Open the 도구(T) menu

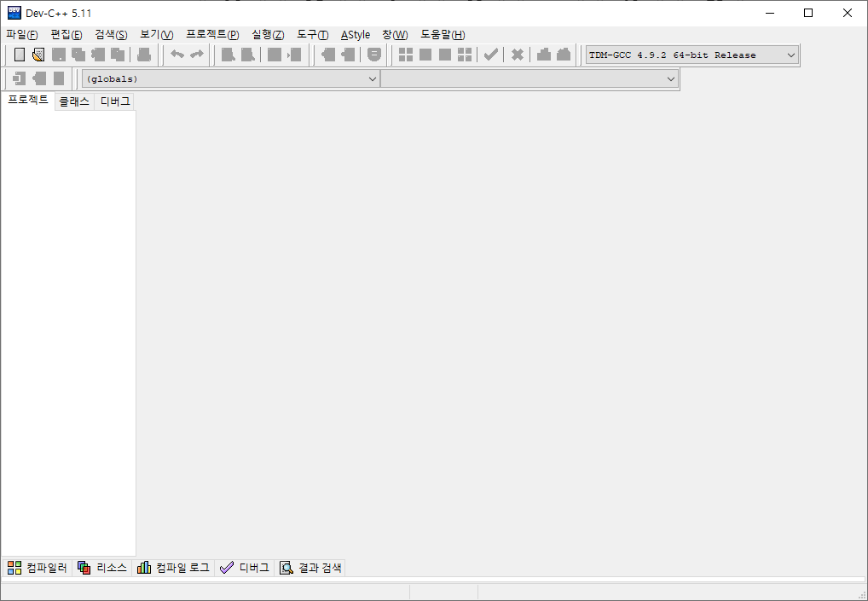313,35
